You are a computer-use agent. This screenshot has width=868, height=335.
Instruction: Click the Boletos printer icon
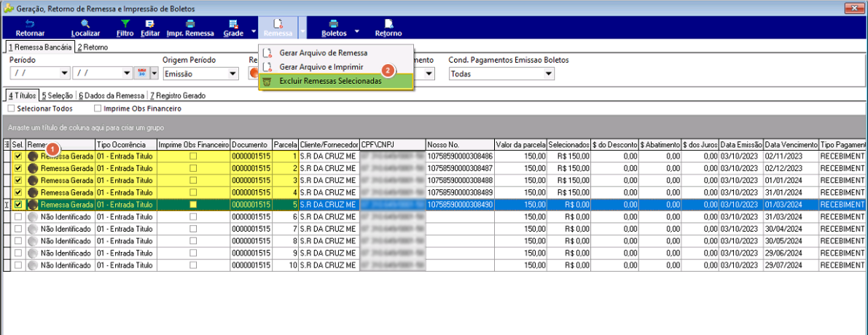pos(334,24)
